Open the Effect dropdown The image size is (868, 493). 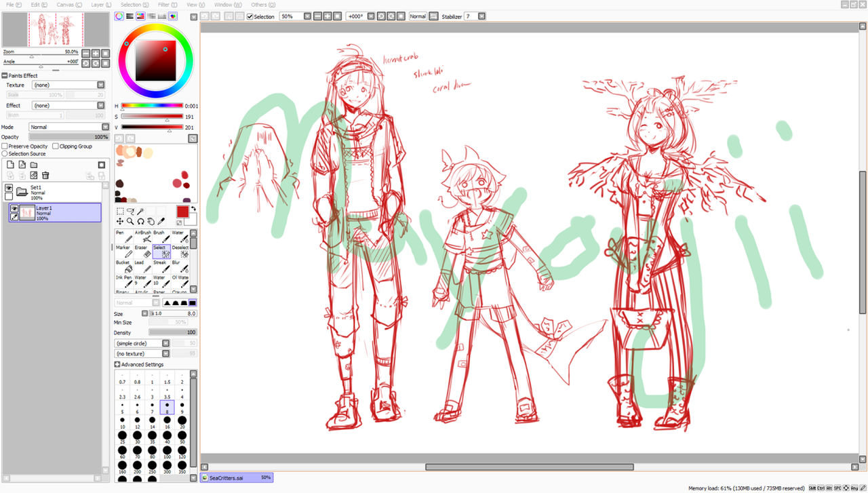click(100, 106)
